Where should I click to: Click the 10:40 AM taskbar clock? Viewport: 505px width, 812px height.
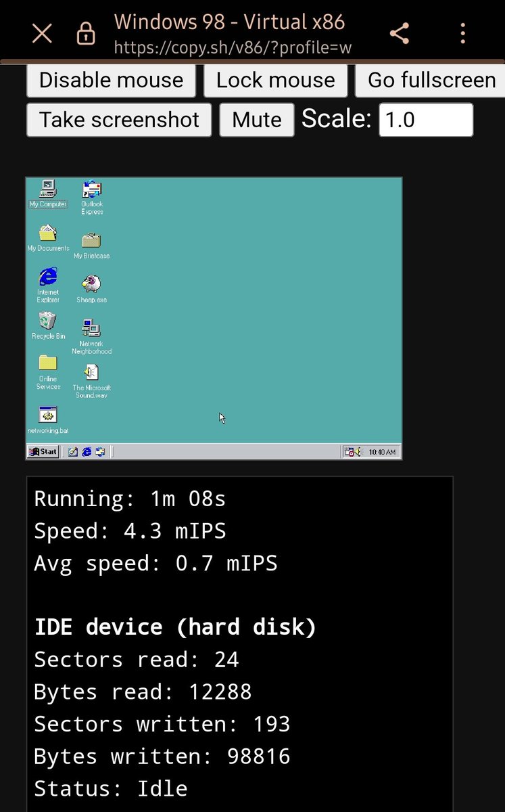point(383,452)
